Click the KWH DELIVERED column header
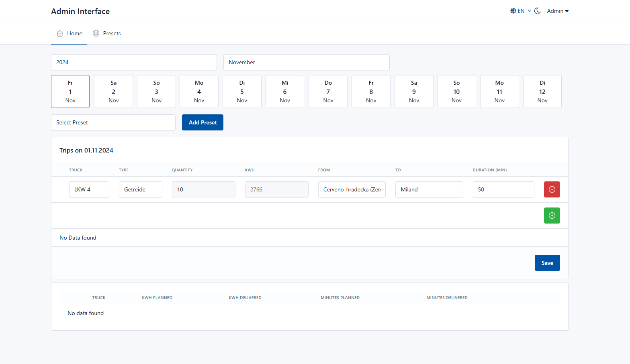Viewport: 630px width, 364px height. (x=245, y=298)
